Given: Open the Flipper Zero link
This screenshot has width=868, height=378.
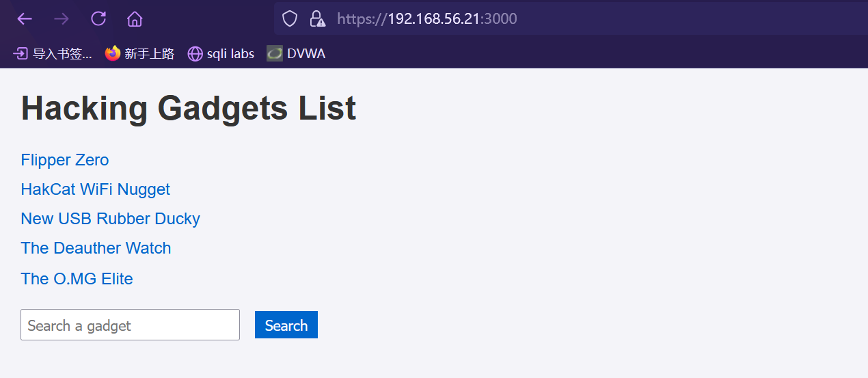Looking at the screenshot, I should [x=65, y=160].
